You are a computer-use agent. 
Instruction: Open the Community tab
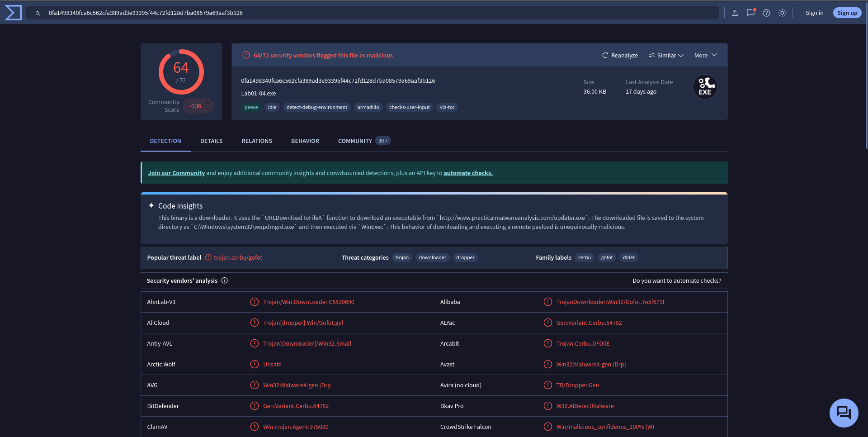355,141
